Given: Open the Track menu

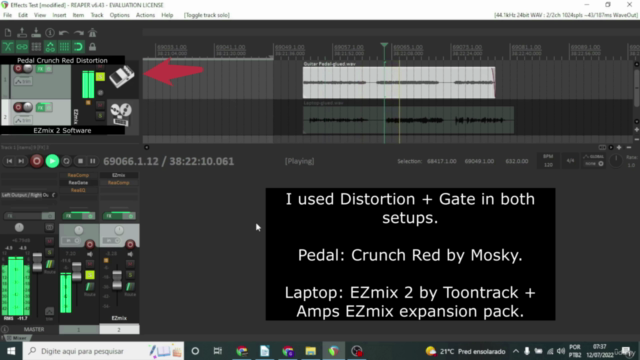Looking at the screenshot, I should tap(97, 15).
